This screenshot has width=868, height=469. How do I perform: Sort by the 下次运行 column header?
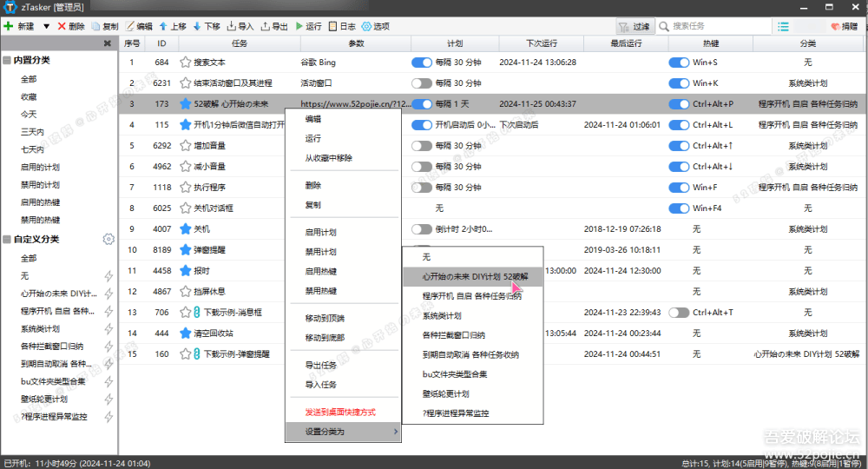[x=541, y=43]
